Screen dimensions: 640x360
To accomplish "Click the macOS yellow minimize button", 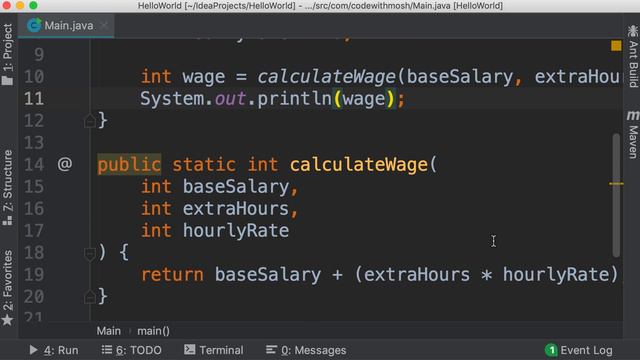I will coord(20,5).
